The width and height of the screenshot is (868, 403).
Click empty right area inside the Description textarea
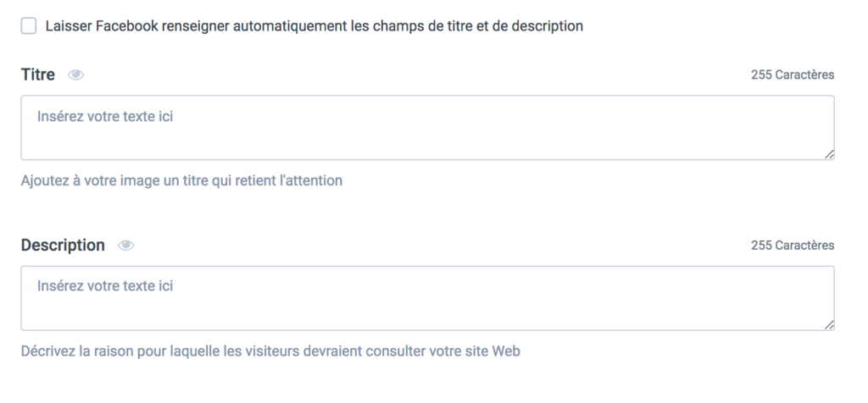coord(609,299)
